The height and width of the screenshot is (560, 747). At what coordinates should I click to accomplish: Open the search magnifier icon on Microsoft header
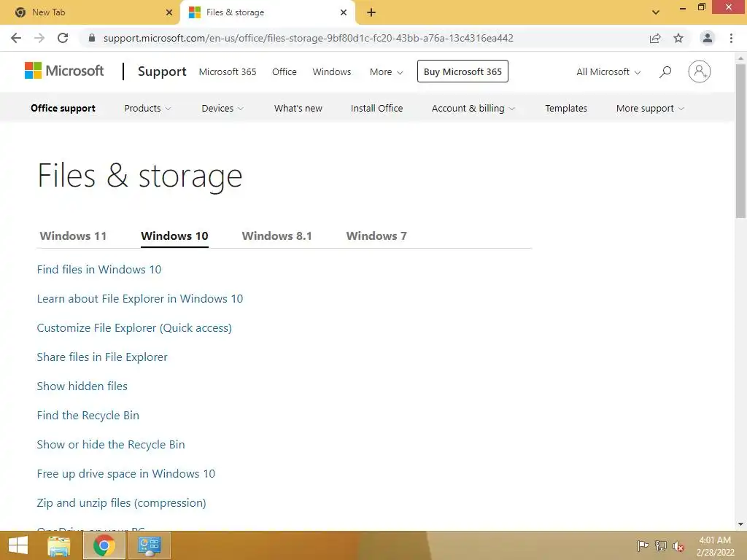(x=665, y=72)
